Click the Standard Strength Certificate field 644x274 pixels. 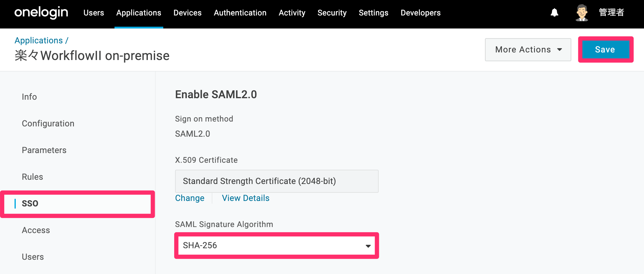pyautogui.click(x=277, y=181)
